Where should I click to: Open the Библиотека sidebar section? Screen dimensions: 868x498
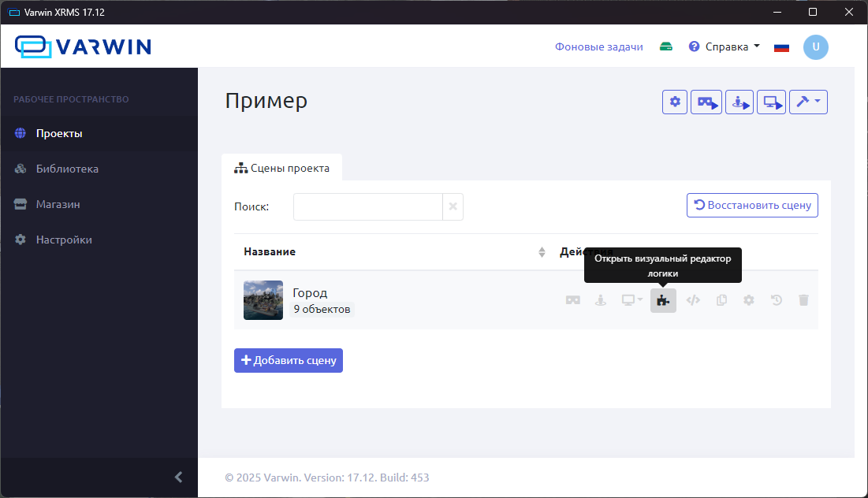[67, 169]
